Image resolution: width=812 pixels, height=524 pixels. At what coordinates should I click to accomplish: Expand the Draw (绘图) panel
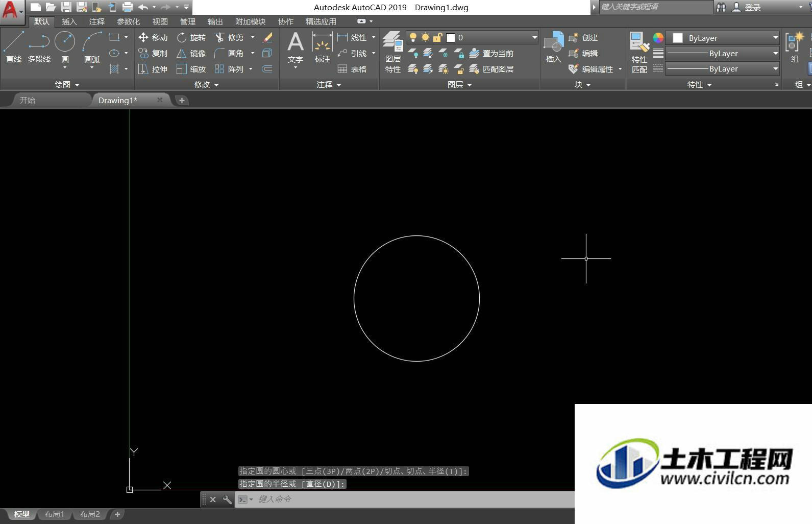coord(67,84)
